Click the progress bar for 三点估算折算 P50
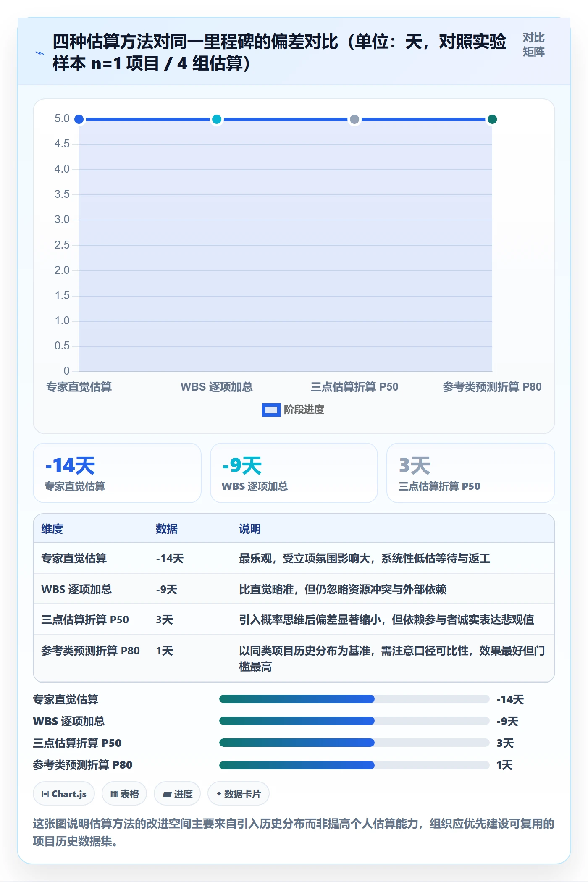Image resolution: width=588 pixels, height=882 pixels. pos(354,743)
